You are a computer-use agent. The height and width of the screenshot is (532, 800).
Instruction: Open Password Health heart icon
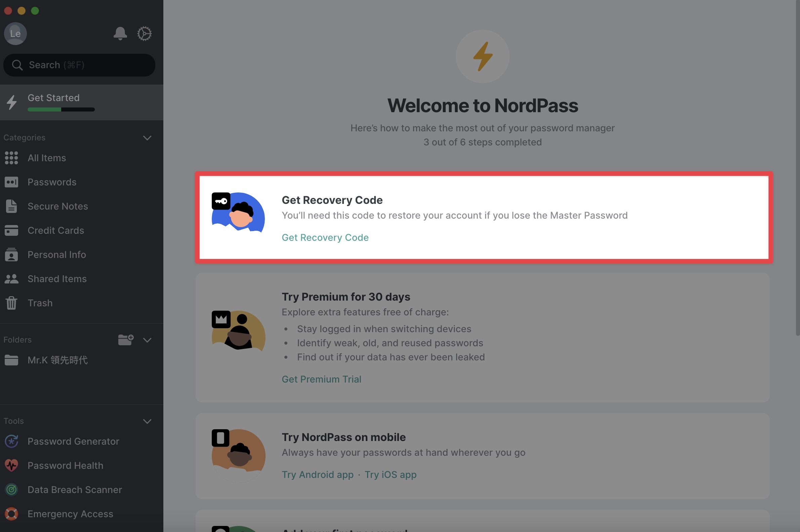pyautogui.click(x=11, y=465)
